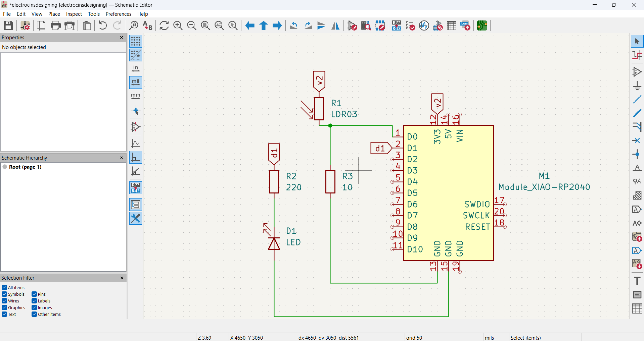Screen dimensions: 644x341
Task: Select the Add Text tool
Action: 637,281
